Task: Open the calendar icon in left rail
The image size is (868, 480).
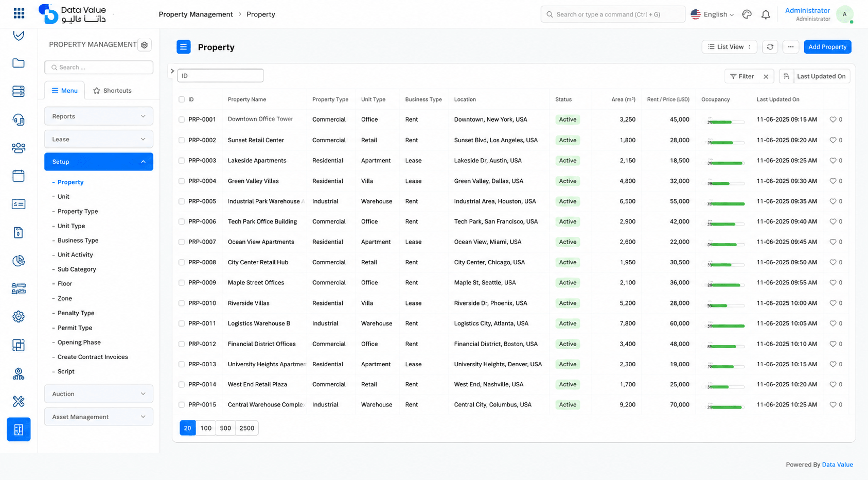Action: (19, 176)
